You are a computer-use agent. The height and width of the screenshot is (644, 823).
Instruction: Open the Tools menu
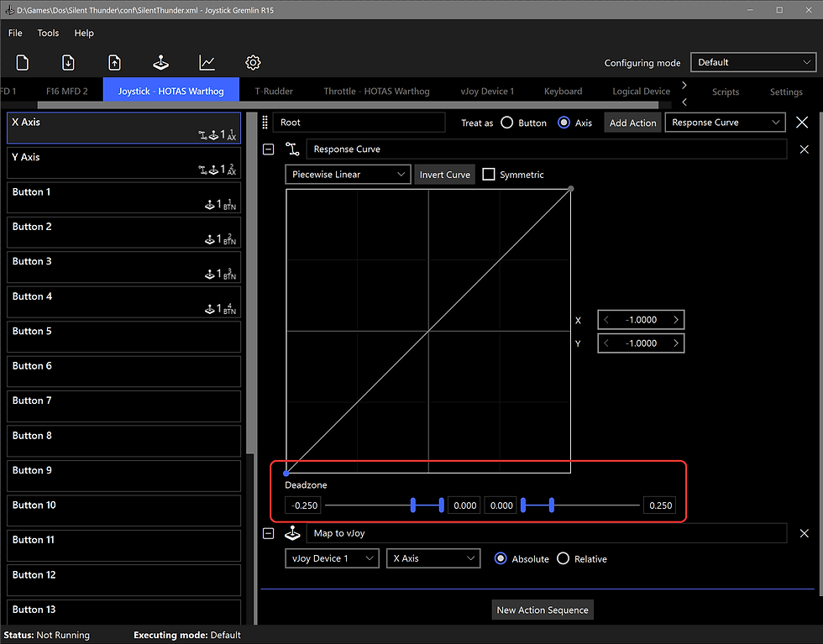[x=49, y=33]
